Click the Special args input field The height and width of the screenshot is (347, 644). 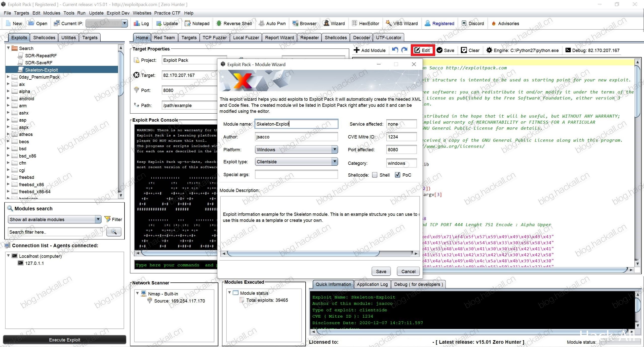[x=296, y=174]
